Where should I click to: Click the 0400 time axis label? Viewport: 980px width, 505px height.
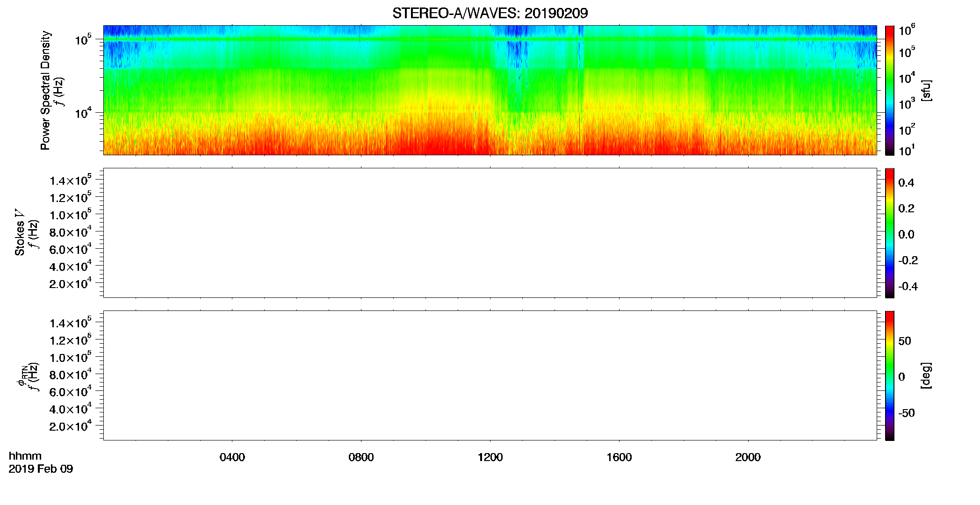[232, 457]
